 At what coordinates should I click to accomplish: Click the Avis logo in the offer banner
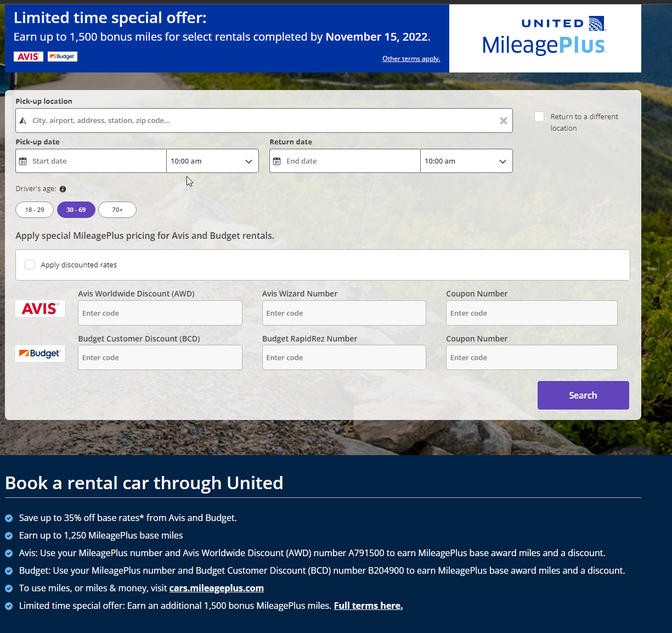[x=29, y=57]
